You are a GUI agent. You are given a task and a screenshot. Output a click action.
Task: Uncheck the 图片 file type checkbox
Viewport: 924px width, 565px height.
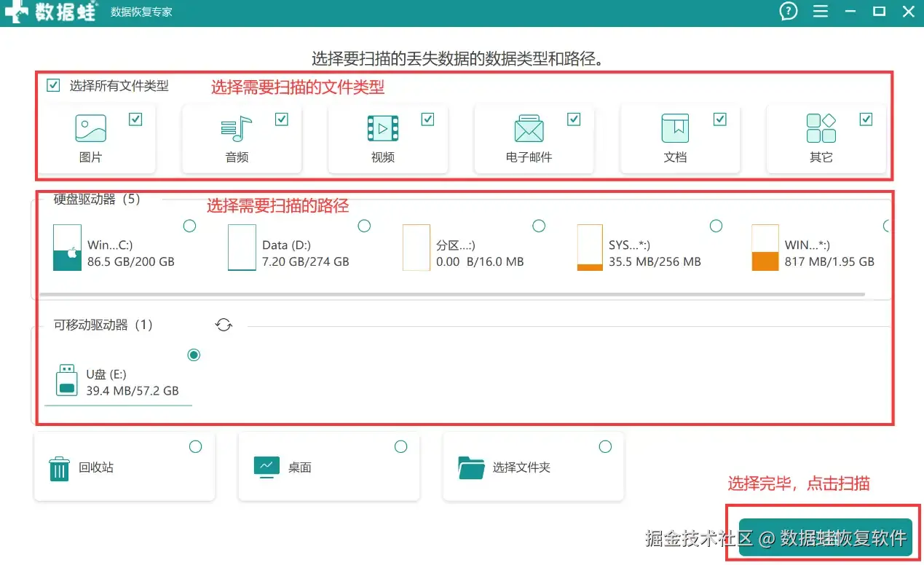[135, 119]
